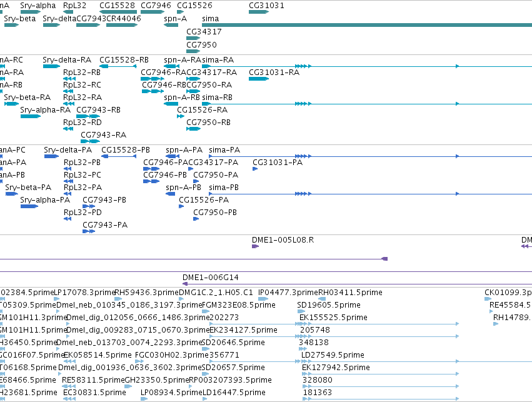
Task: Click the transcript bar under CG31031-RA
Action: click(x=259, y=79)
